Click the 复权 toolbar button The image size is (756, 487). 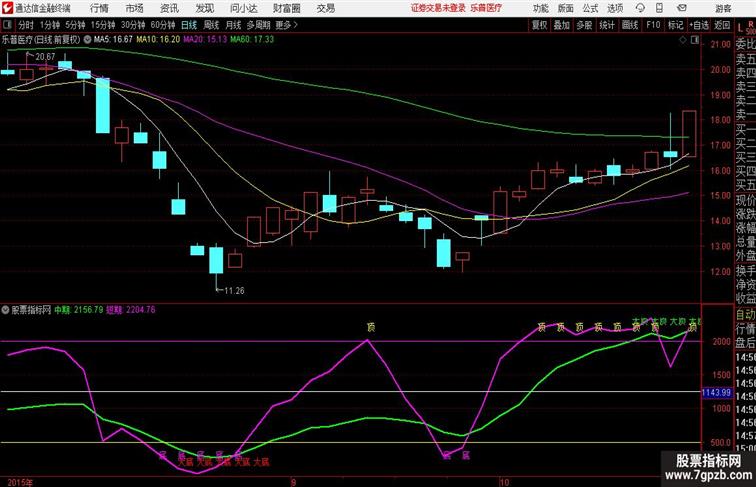(540, 25)
